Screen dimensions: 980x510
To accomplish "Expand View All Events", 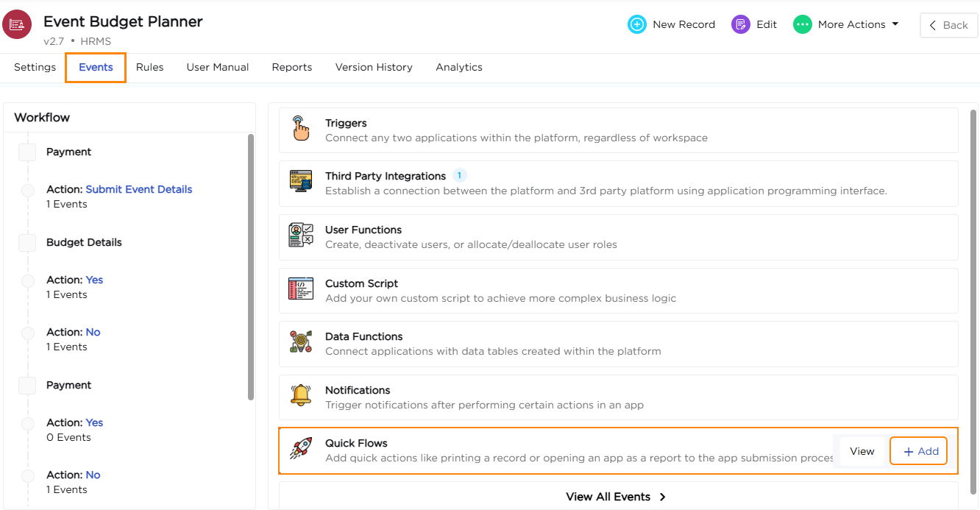I will [x=617, y=497].
